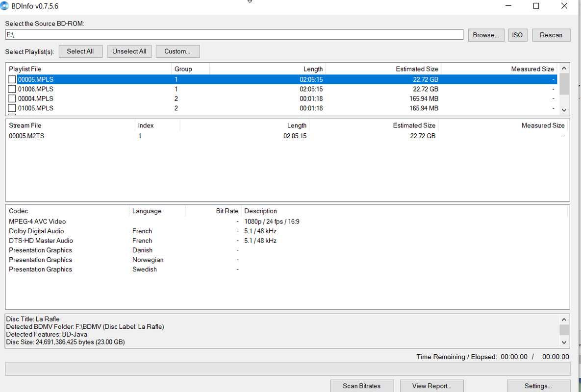Click up arrow of disc info scrollbar
581x392 pixels.
click(564, 320)
